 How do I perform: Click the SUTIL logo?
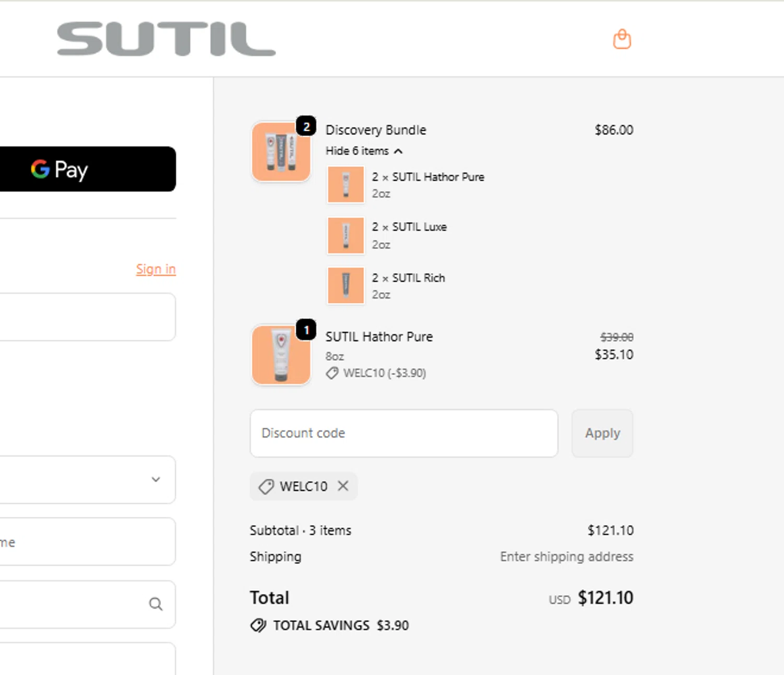coord(166,39)
